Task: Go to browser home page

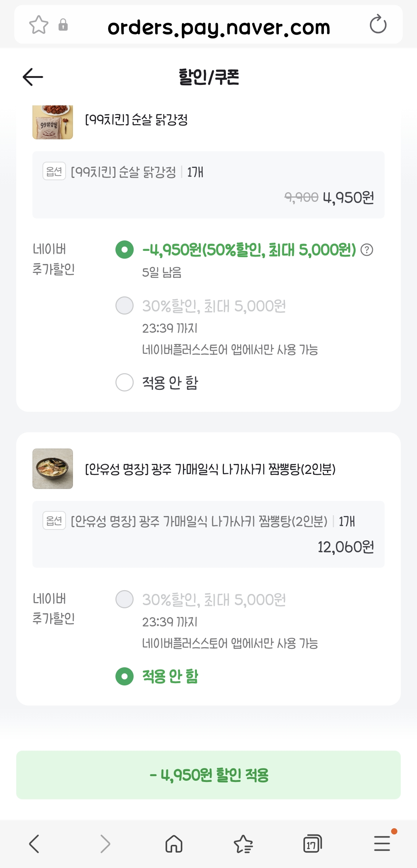Action: (174, 844)
